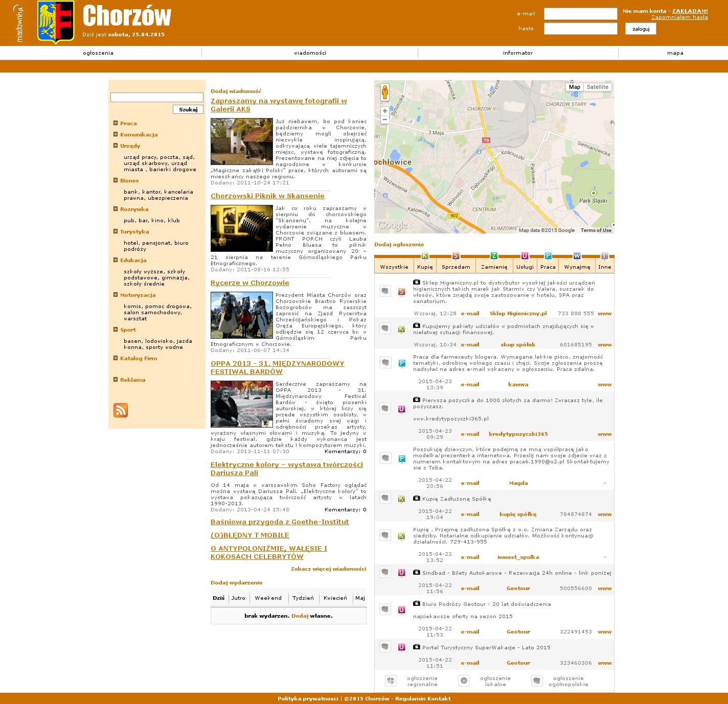Zoom in the map with plus button
The image size is (728, 704).
pyautogui.click(x=385, y=111)
